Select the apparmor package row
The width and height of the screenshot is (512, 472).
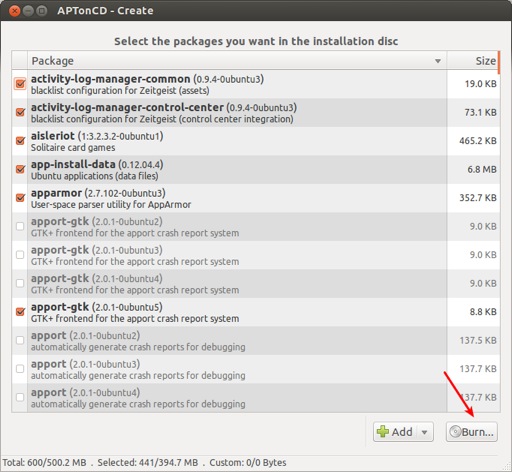point(256,198)
